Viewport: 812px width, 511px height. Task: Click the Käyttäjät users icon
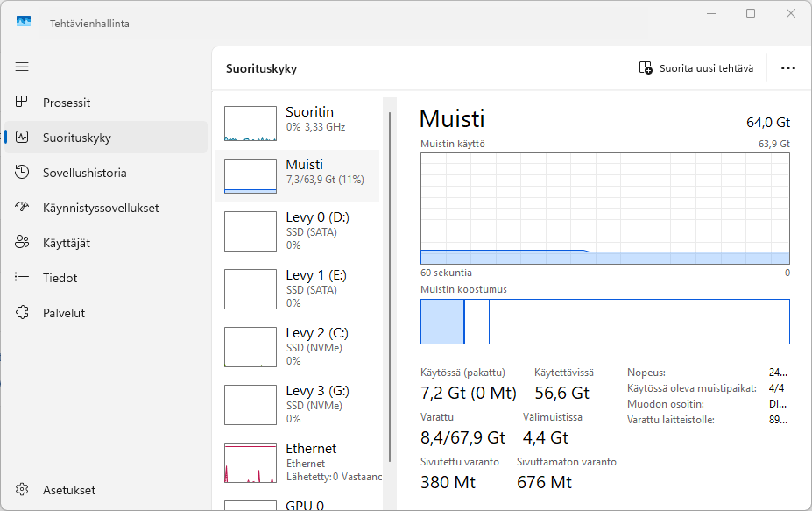(23, 243)
